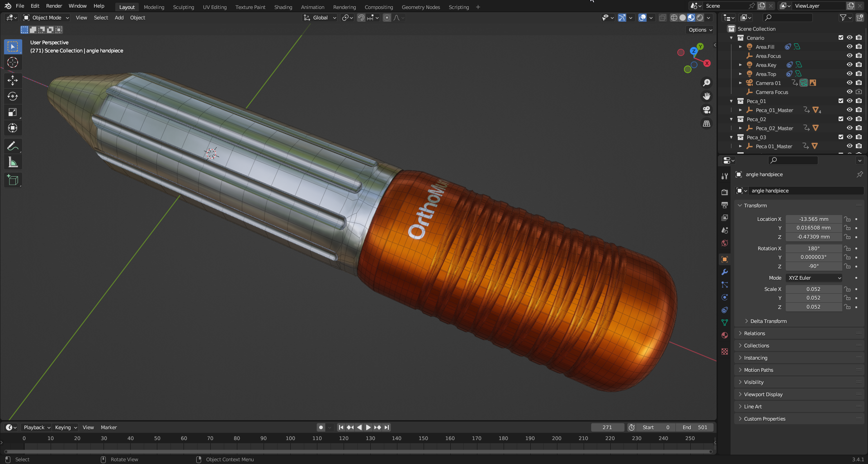Select the Rotate tool
Image resolution: width=868 pixels, height=464 pixels.
tap(13, 96)
